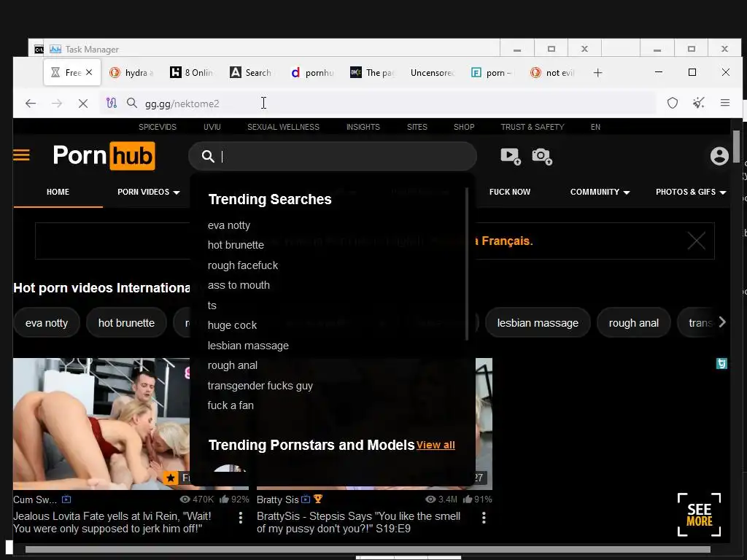Click the right chevron of the search chips row
Image resolution: width=747 pixels, height=560 pixels.
tap(721, 322)
